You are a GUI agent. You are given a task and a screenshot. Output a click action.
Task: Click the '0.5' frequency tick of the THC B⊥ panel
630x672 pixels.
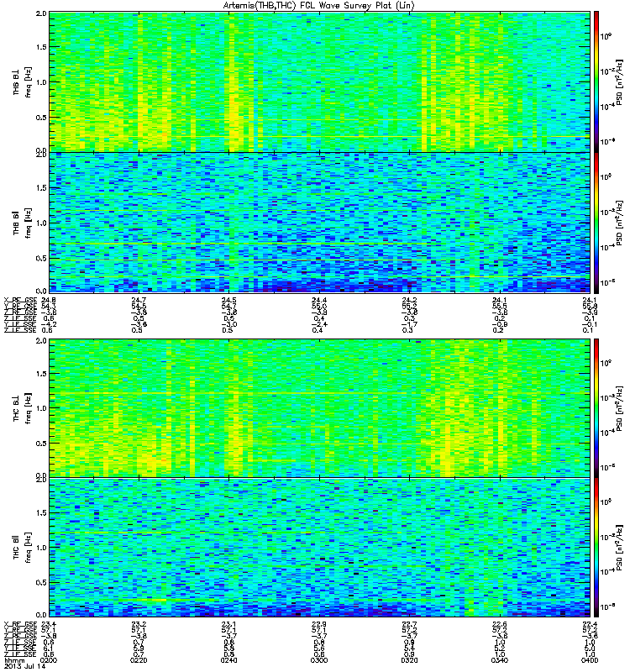click(x=41, y=444)
